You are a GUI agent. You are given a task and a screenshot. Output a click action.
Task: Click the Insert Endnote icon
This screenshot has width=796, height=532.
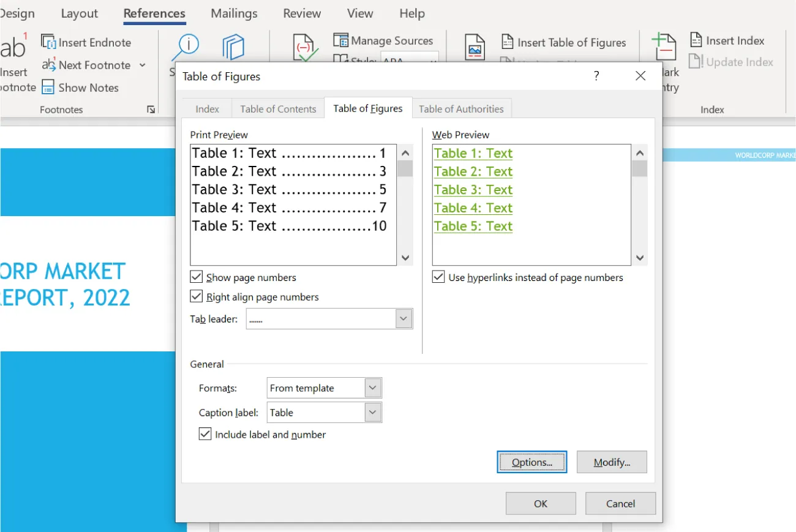48,42
